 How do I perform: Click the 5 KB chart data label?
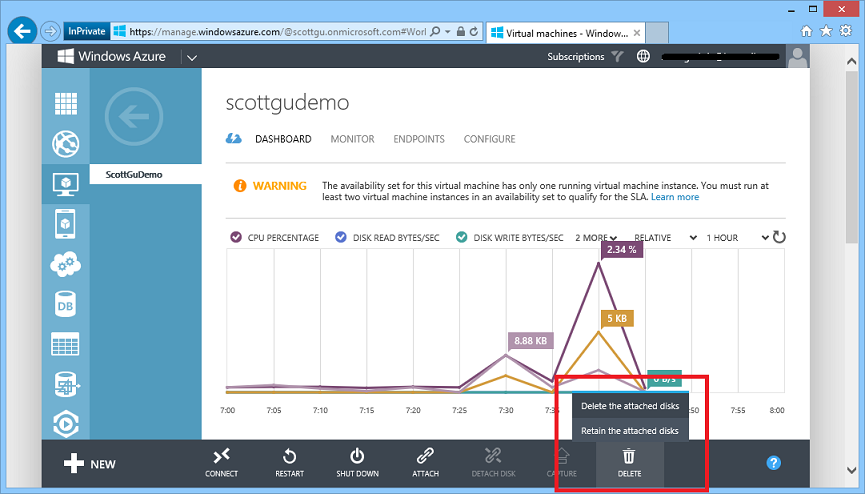click(617, 318)
